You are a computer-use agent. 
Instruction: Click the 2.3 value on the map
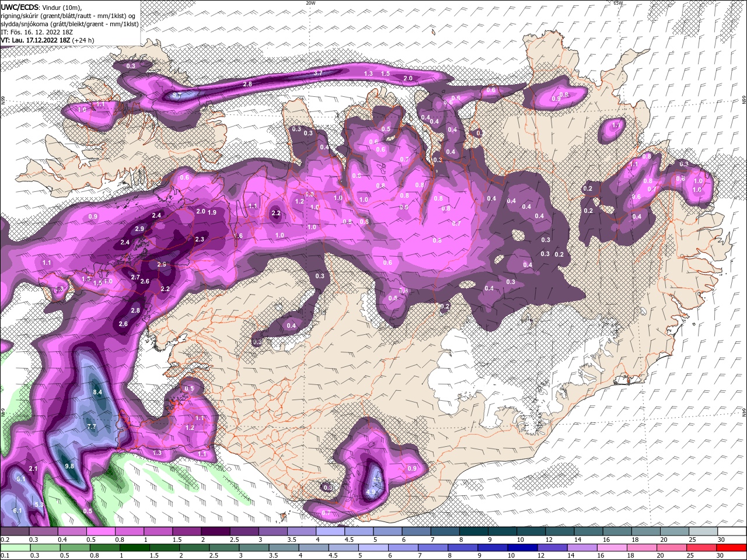(x=200, y=239)
